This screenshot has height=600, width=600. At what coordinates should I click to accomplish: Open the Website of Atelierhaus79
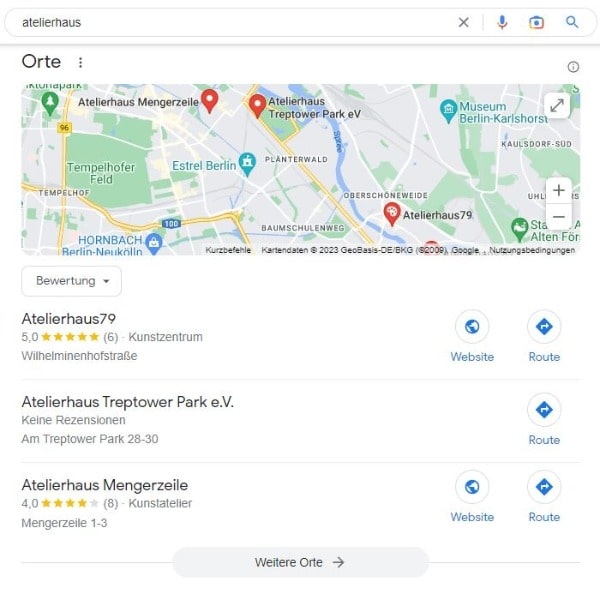pyautogui.click(x=472, y=337)
